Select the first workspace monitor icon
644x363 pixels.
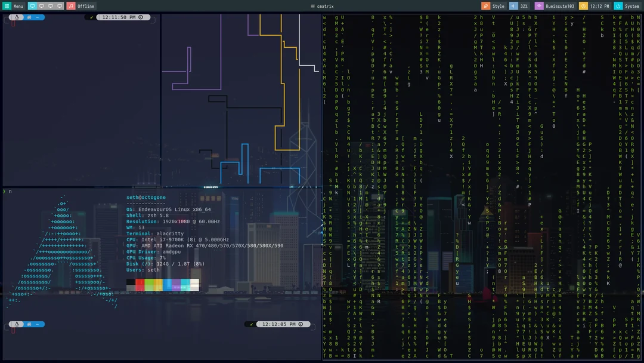tap(33, 5)
